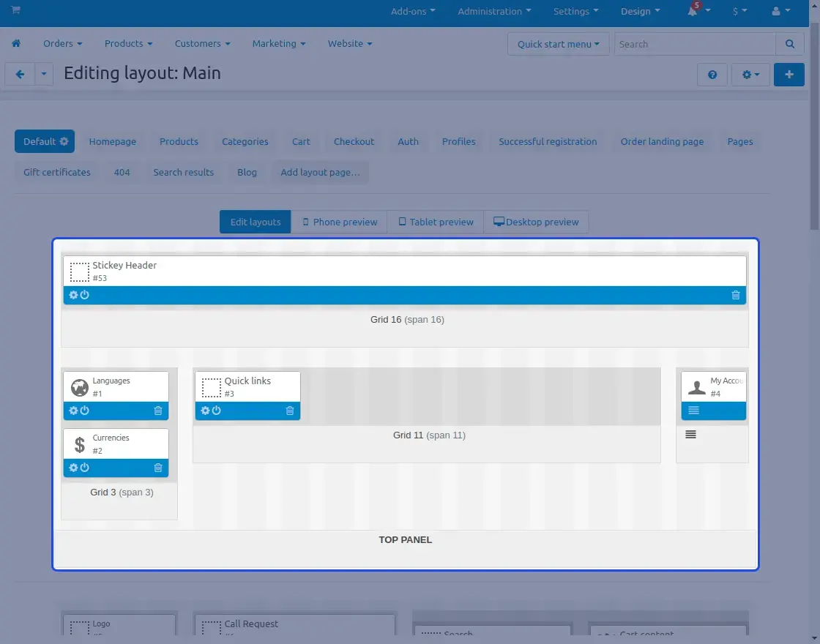Delete the Quick links block
Image resolution: width=820 pixels, height=644 pixels.
[290, 411]
